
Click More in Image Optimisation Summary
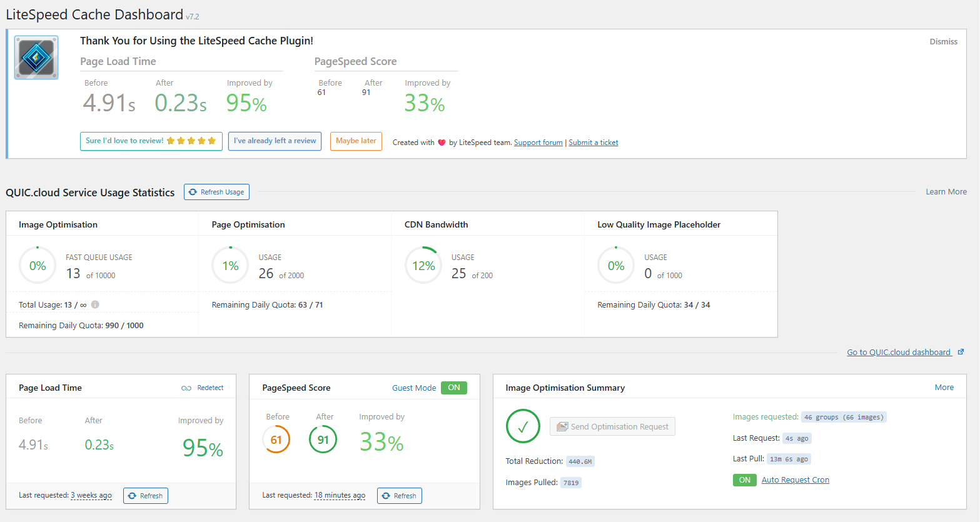pos(944,387)
